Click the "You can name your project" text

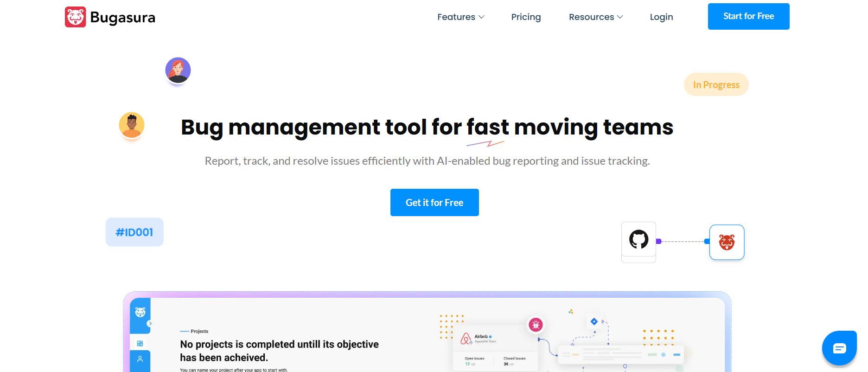pos(234,370)
